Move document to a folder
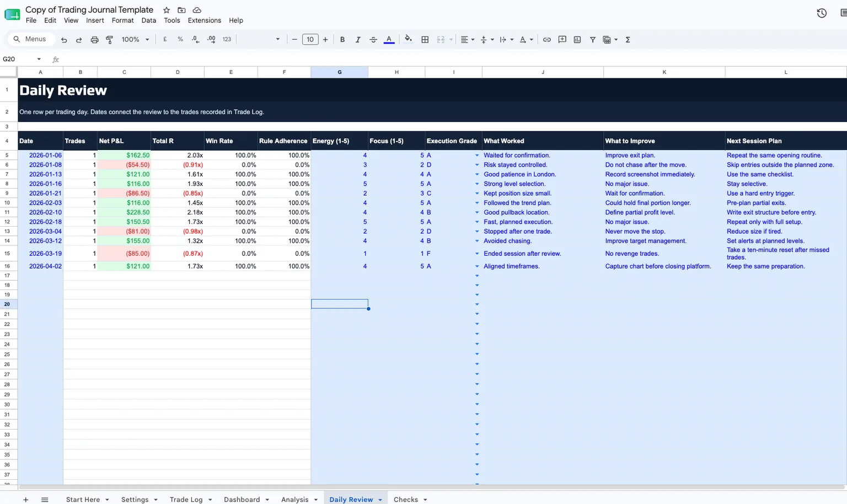This screenshot has width=847, height=504. click(181, 10)
